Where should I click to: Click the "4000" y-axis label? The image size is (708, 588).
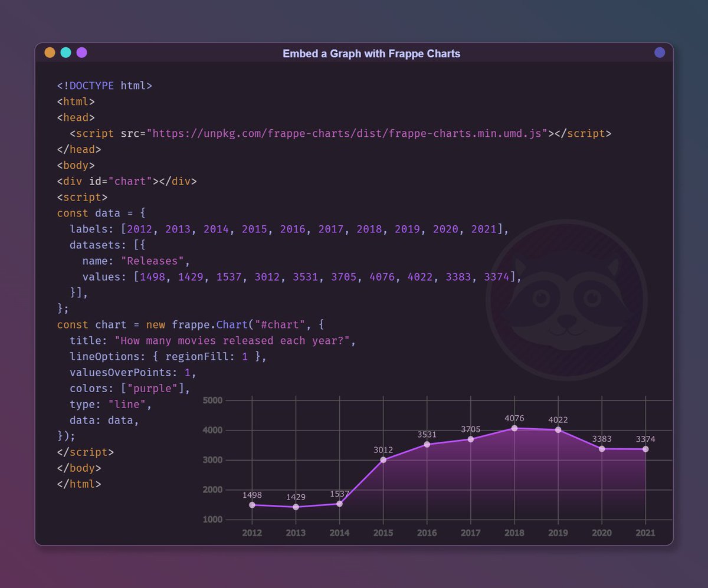pos(212,431)
